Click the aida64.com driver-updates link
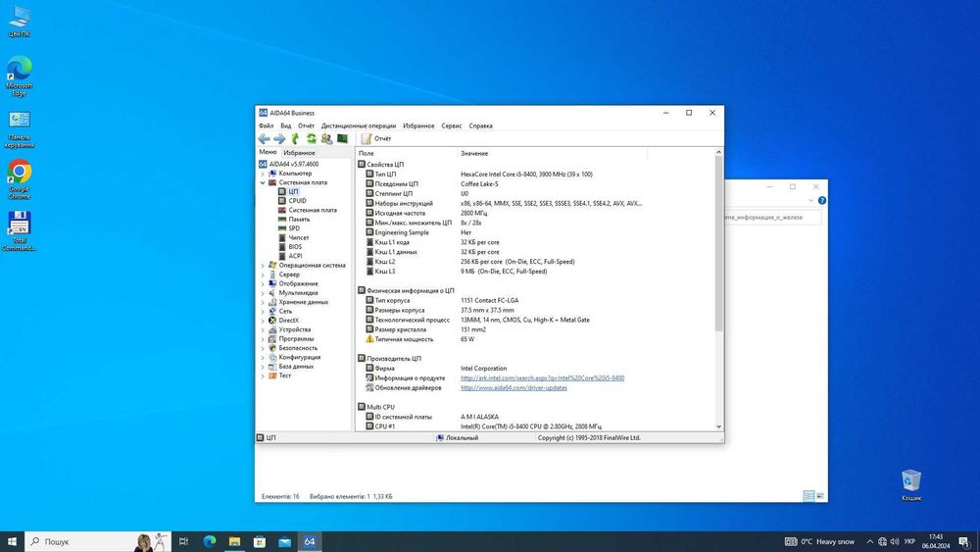 coord(514,387)
